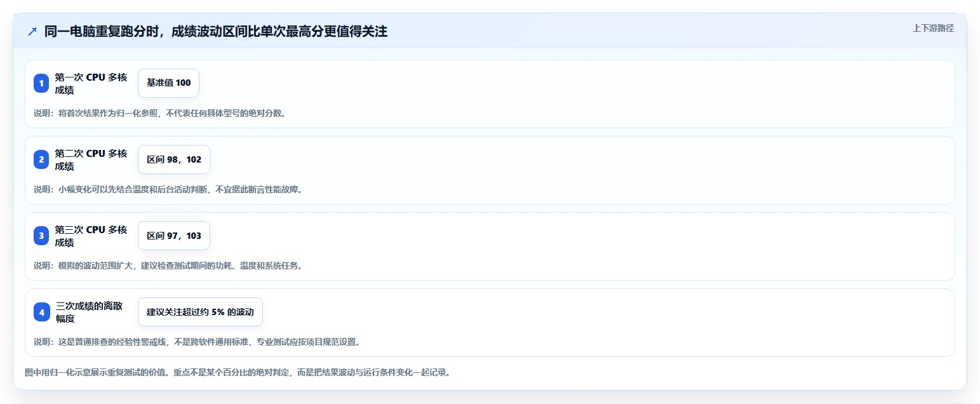The image size is (980, 404).
Task: Click the note starting 说明：小幅变化可以先结合温度
Action: coord(168,189)
